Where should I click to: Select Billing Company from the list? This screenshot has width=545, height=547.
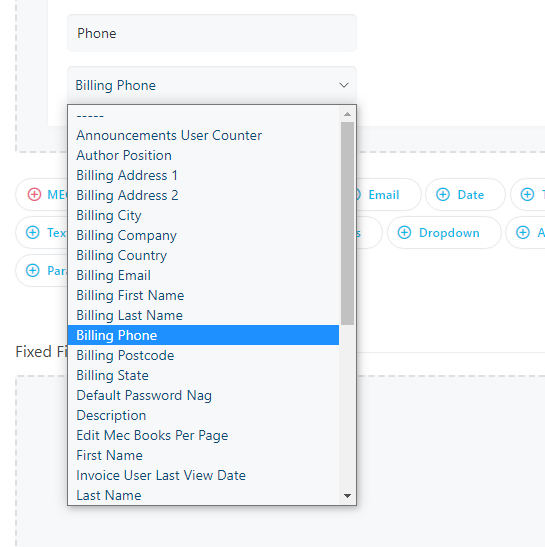pyautogui.click(x=203, y=235)
